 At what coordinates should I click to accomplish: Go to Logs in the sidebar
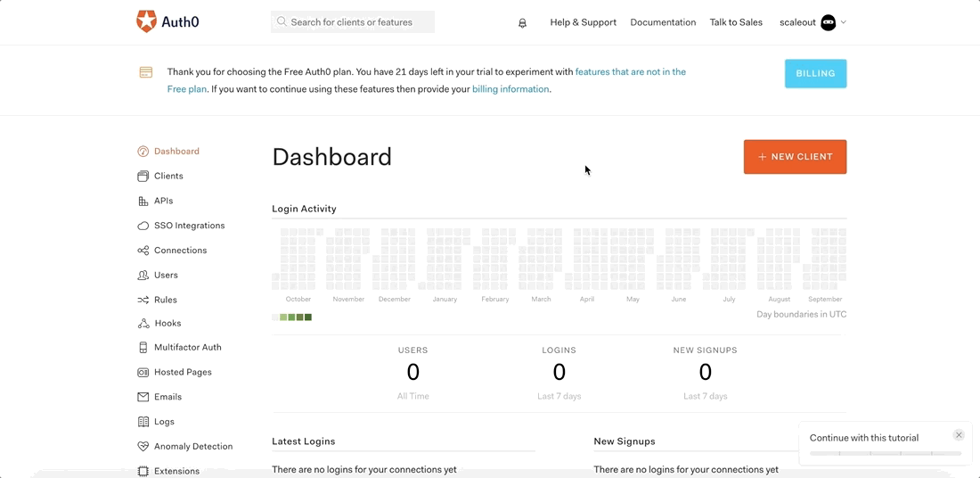[x=164, y=422]
